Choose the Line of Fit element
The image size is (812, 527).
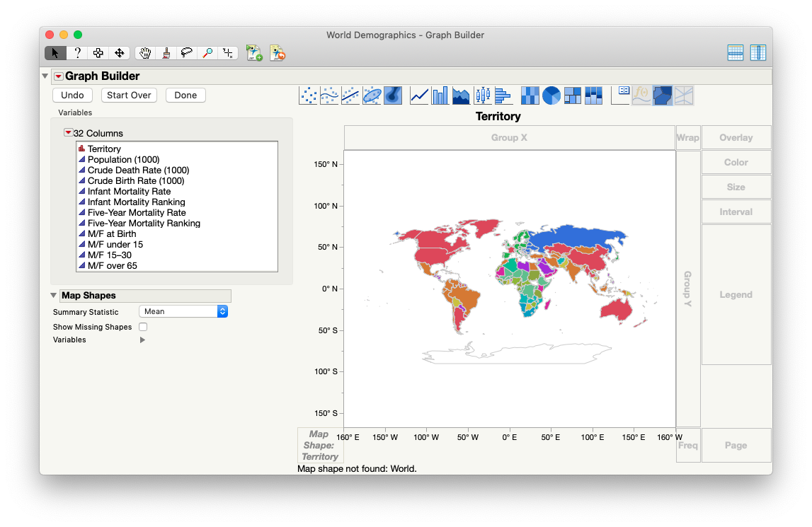(350, 95)
